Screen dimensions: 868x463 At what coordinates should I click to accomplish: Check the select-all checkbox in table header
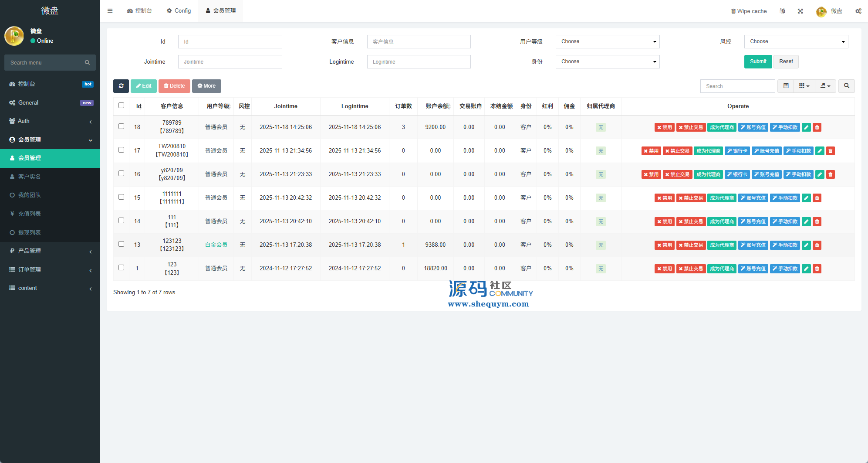coord(122,106)
